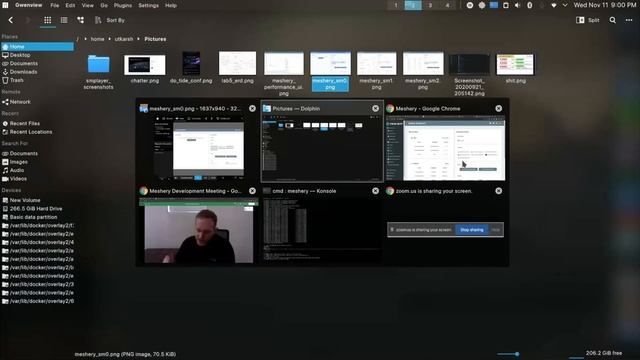Viewport: 640px width, 360px height.
Task: Switch to virtual desktop 1
Action: [396, 5]
